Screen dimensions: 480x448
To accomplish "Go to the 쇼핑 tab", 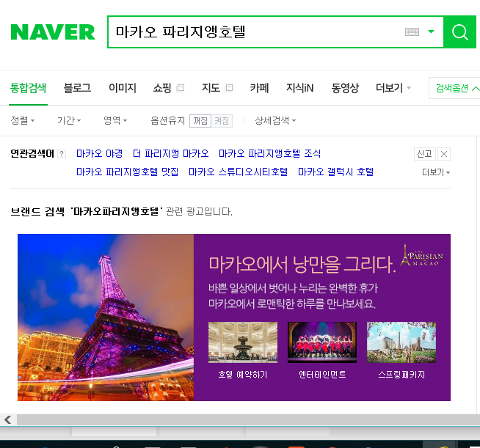I will (162, 88).
